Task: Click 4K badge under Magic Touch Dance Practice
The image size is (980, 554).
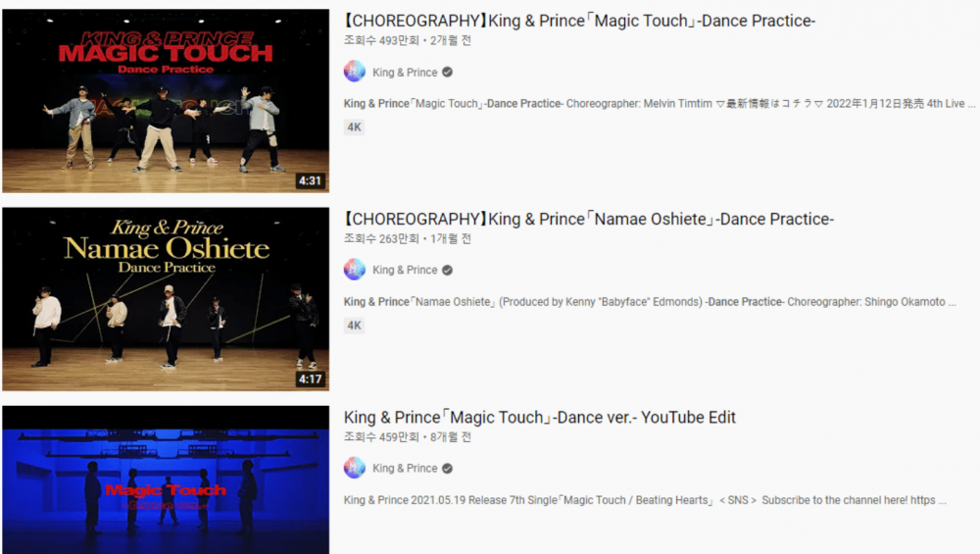Action: (x=355, y=126)
